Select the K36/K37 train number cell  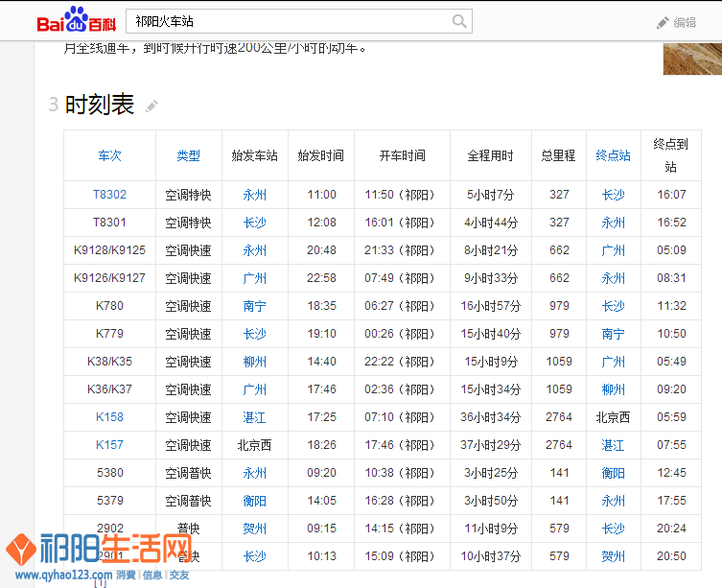109,389
